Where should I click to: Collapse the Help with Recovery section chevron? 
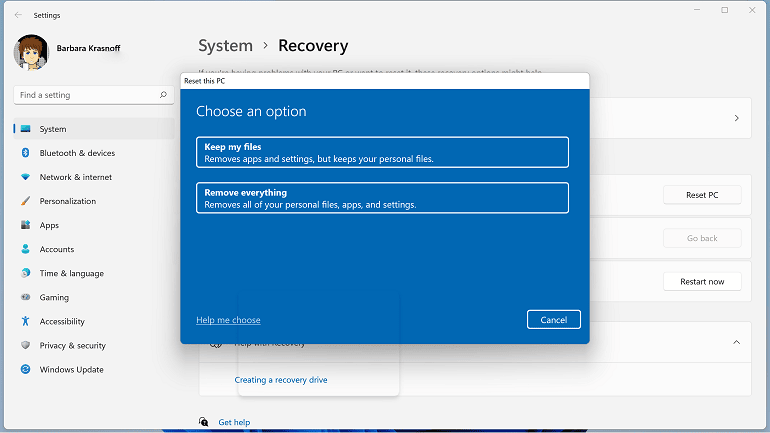point(736,342)
